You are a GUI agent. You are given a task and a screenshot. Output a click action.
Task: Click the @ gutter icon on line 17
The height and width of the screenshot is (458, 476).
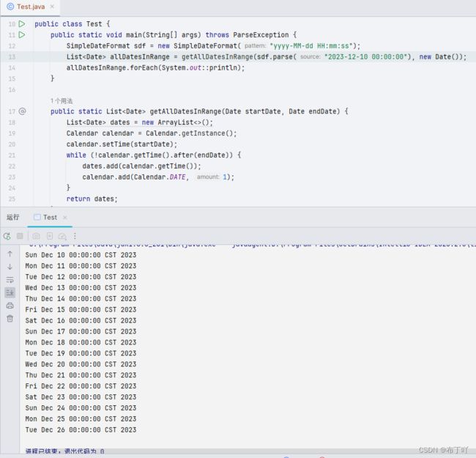click(22, 111)
